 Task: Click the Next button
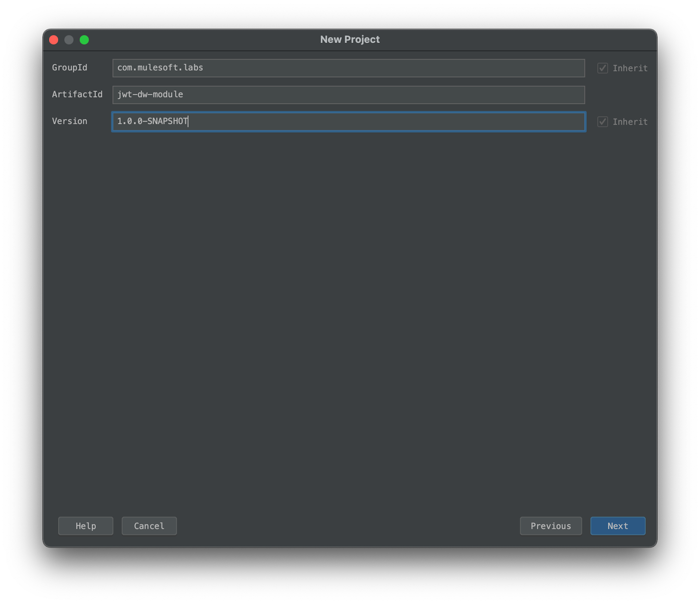[617, 526]
